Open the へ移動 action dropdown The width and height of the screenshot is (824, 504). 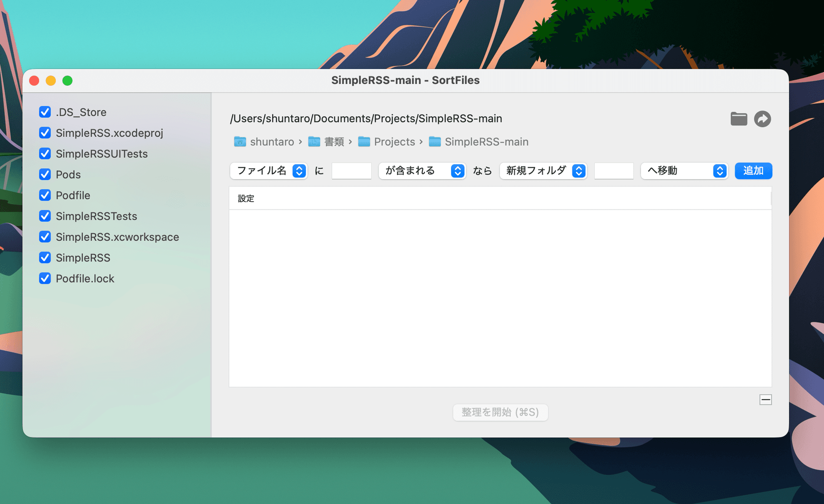point(684,171)
